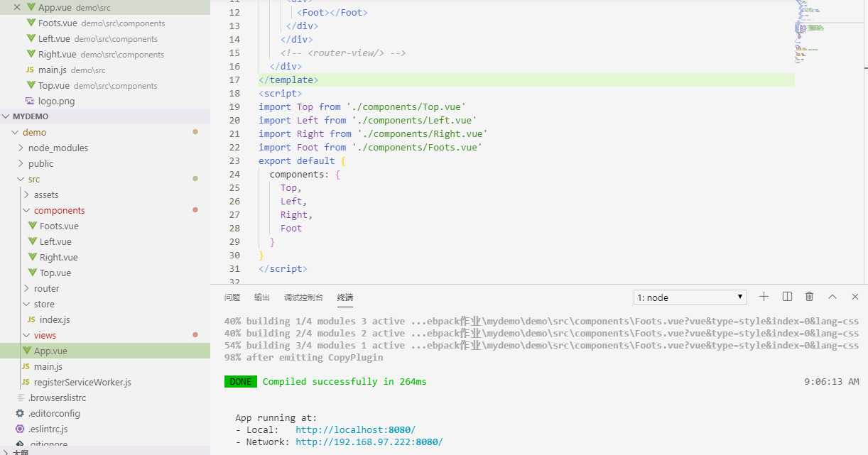This screenshot has height=455, width=868.
Task: Click the <!-- <router-view/> --> comment
Action: click(x=343, y=53)
